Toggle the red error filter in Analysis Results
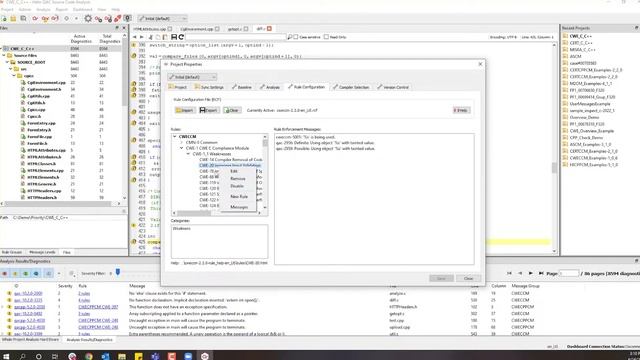This screenshot has height=360, width=640. point(5,273)
